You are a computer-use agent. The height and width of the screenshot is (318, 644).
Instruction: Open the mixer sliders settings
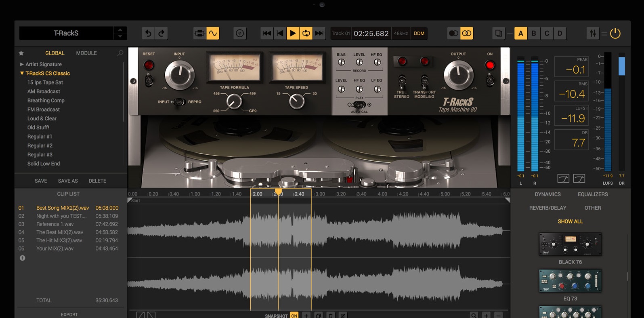pyautogui.click(x=593, y=33)
